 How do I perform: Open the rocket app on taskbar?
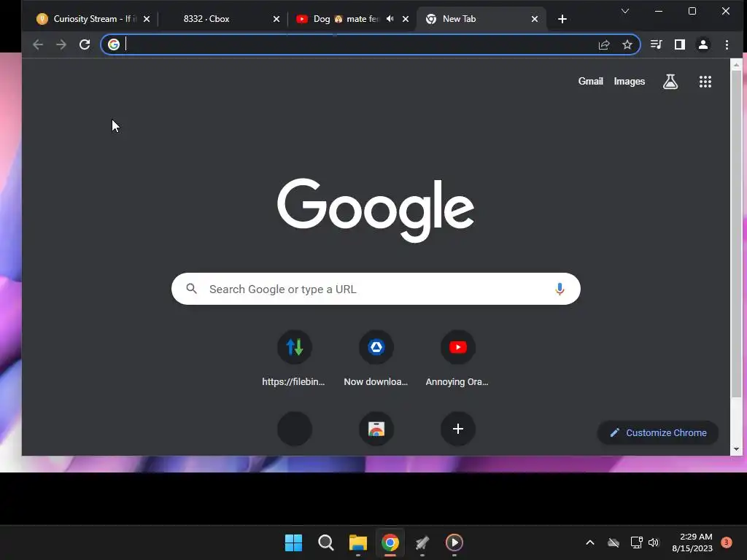(422, 542)
